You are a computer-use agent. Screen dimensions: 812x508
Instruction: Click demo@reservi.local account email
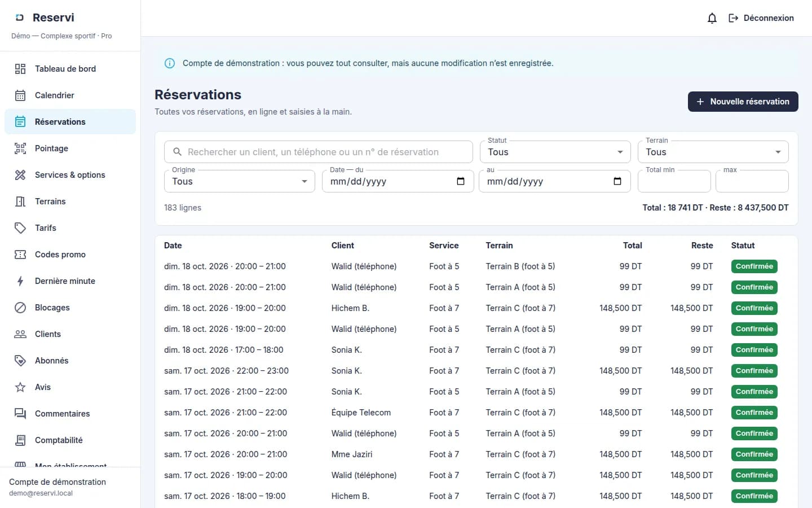pos(41,493)
